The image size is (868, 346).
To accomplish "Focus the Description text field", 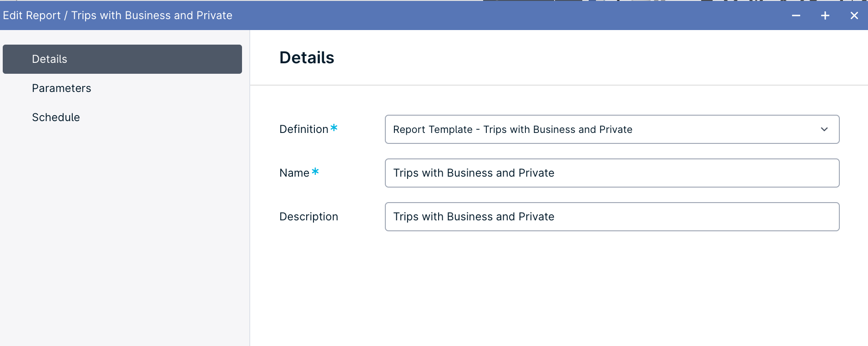I will point(612,217).
